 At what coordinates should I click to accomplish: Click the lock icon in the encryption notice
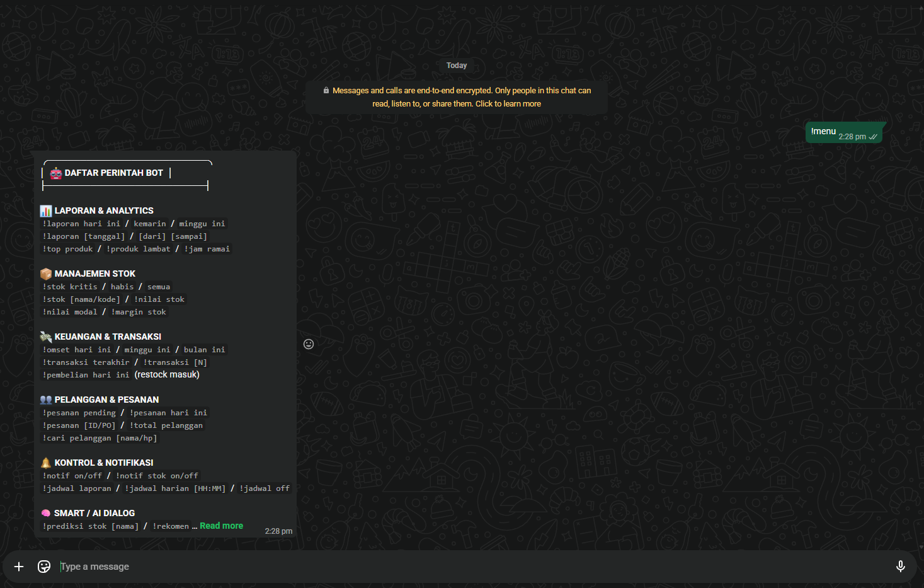(x=326, y=91)
